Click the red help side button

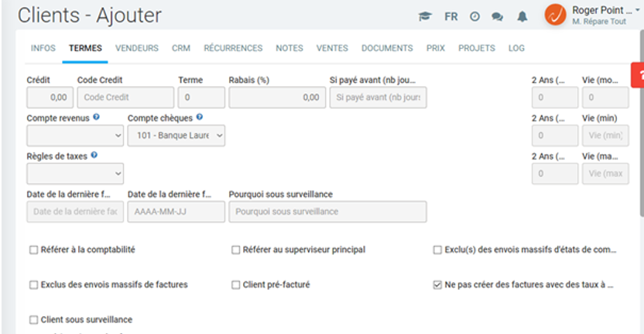(638, 74)
